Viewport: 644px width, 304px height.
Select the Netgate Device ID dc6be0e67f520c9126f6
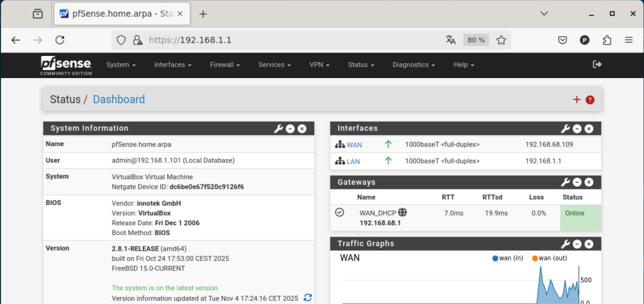206,187
